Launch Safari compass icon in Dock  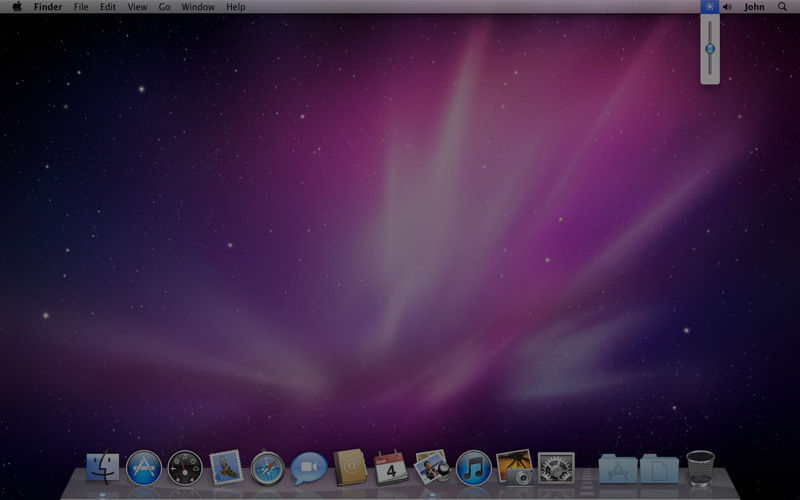[267, 468]
